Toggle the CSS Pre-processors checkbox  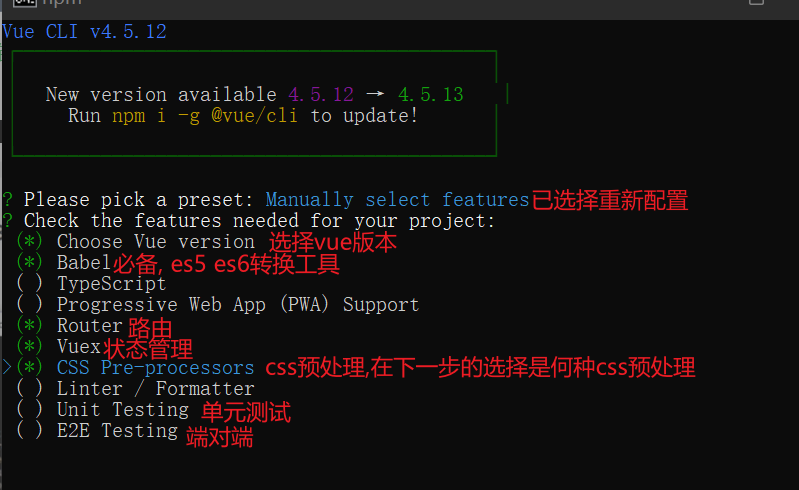(30, 368)
